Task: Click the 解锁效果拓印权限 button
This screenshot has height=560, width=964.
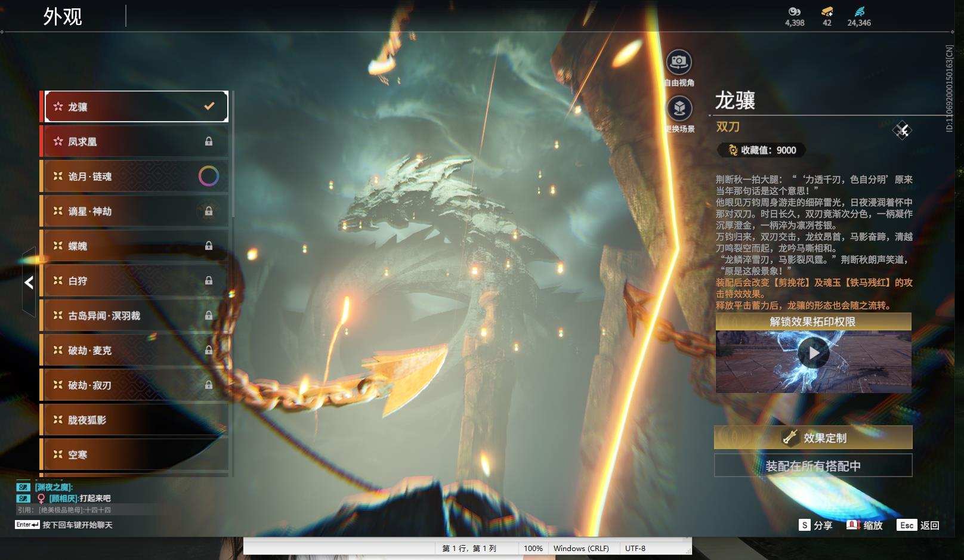Action: 813,321
